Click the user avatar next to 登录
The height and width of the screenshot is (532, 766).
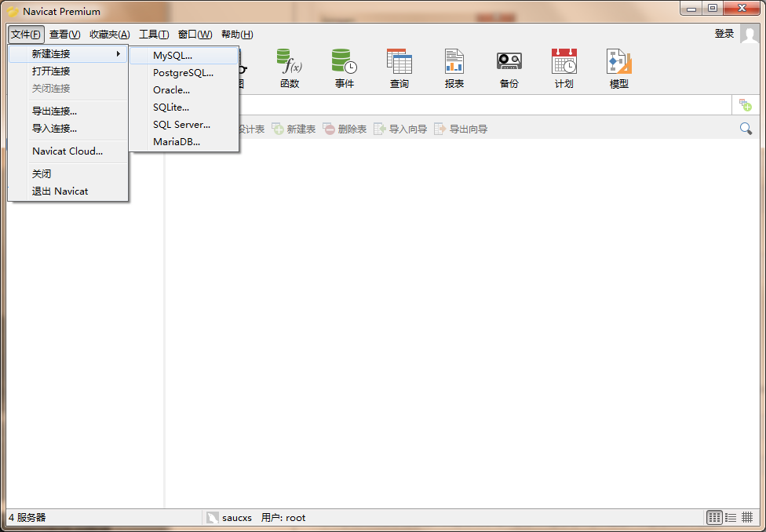coord(750,35)
